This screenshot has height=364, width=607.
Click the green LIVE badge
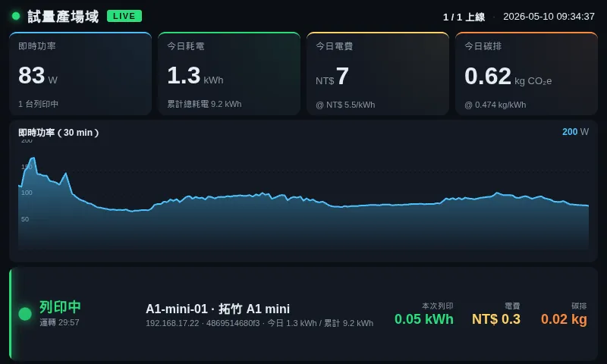124,16
